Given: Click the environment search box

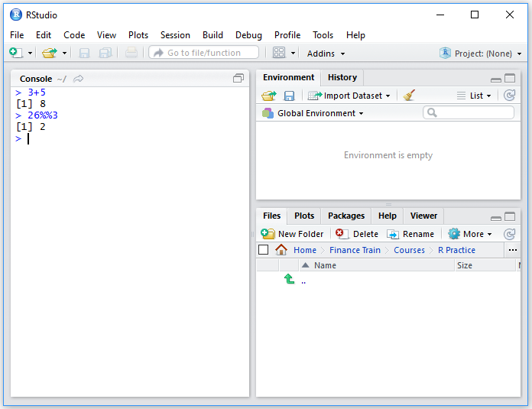Looking at the screenshot, I should pos(469,112).
